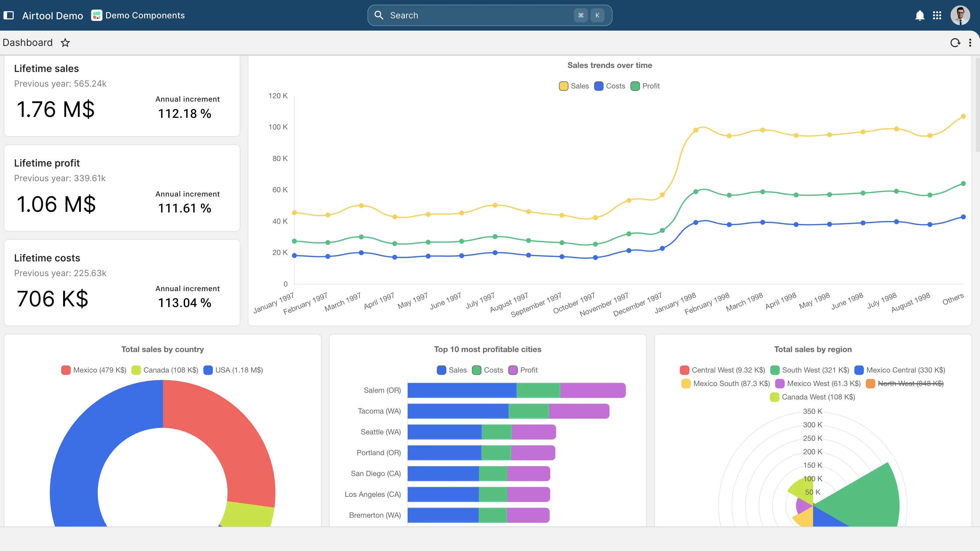Click 'Previous year: 225.63k' text

pos(60,273)
